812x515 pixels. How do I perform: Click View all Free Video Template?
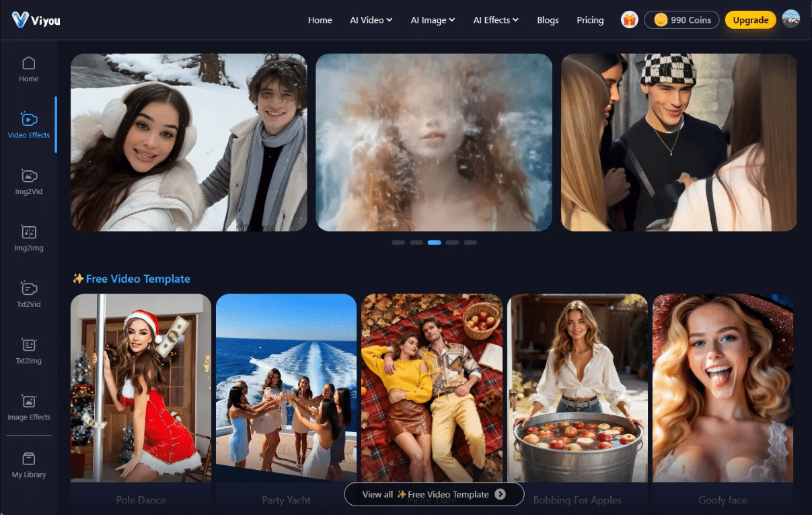[434, 494]
